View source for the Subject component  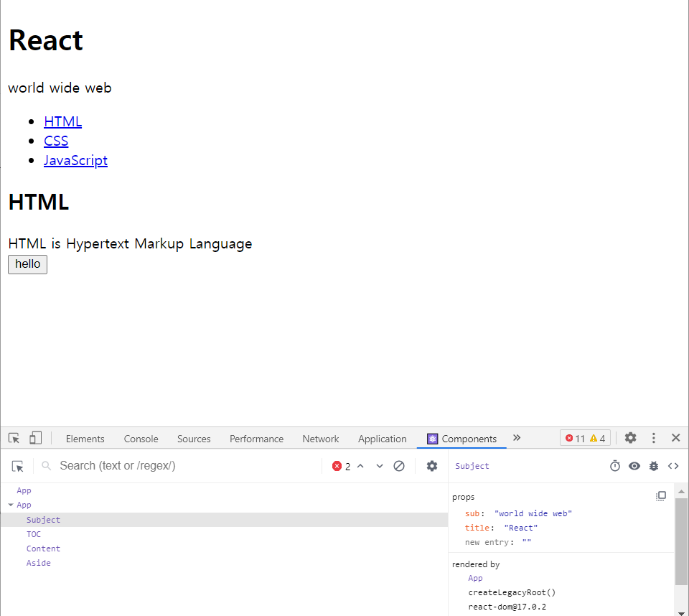coord(673,466)
